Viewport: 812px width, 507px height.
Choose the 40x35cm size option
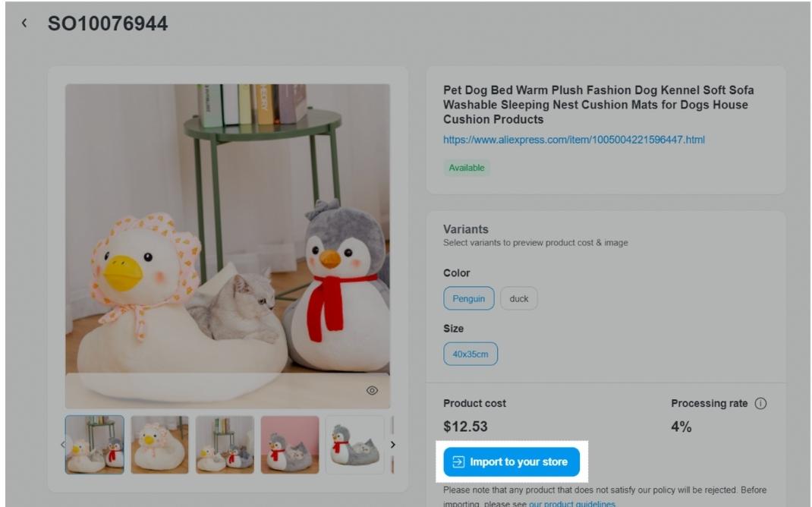pos(471,354)
